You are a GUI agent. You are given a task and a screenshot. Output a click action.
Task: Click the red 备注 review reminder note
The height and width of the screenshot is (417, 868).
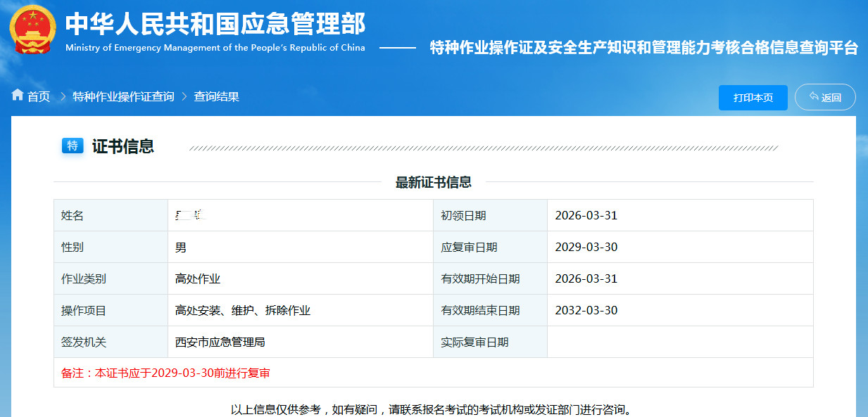click(165, 373)
